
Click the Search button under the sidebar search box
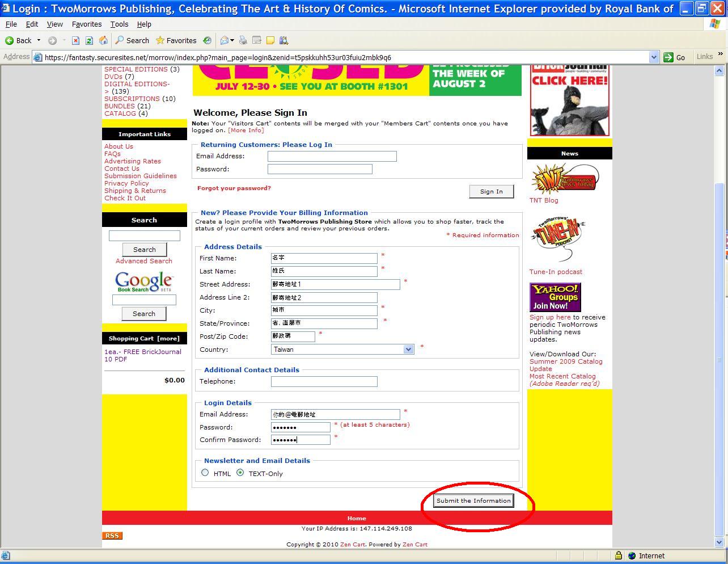click(x=145, y=250)
